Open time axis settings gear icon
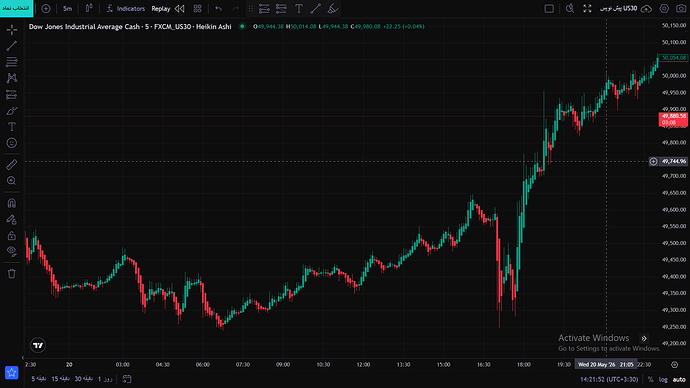The width and height of the screenshot is (690, 388). click(675, 364)
